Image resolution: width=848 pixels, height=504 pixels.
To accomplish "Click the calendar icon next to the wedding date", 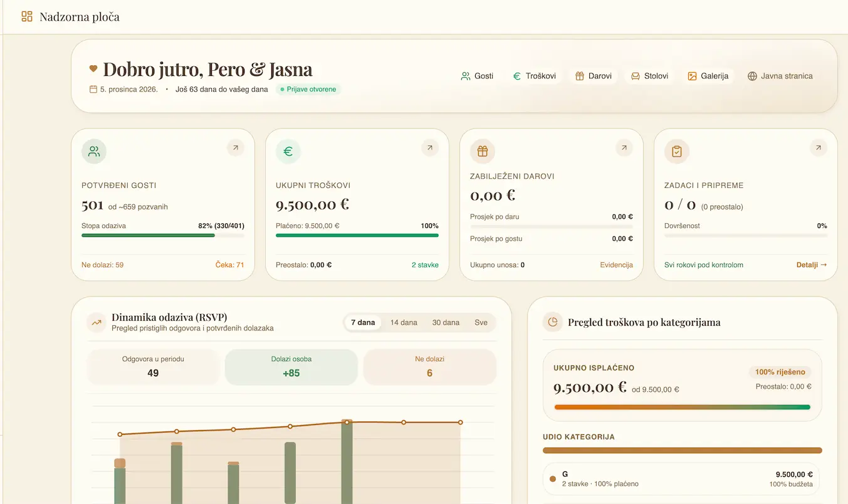I will tap(93, 89).
